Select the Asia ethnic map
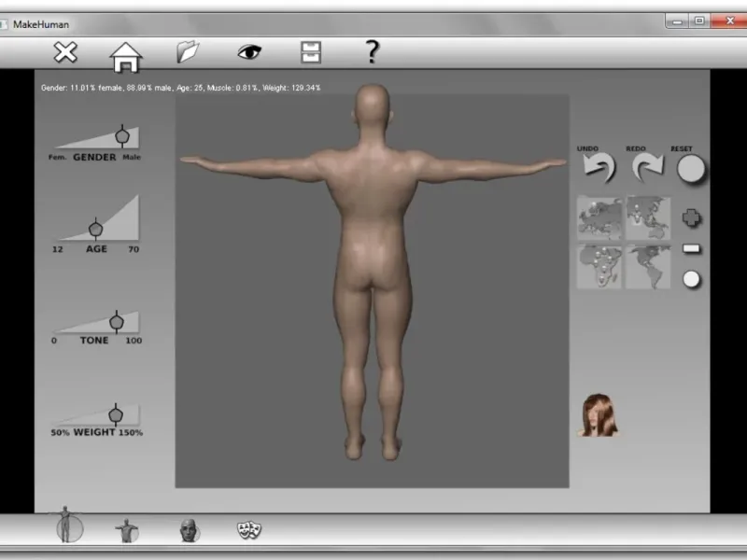 (648, 218)
